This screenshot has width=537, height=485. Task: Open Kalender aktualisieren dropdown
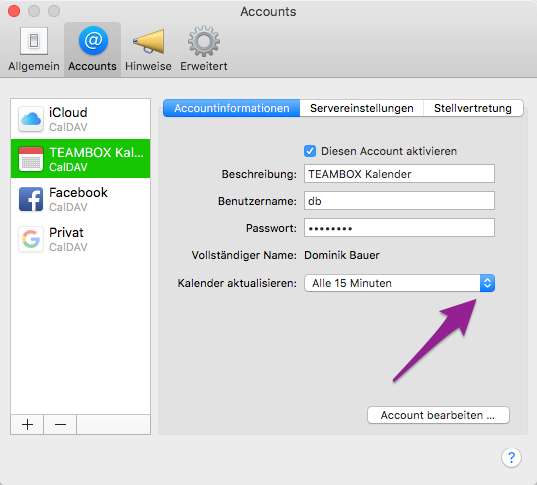(x=399, y=283)
